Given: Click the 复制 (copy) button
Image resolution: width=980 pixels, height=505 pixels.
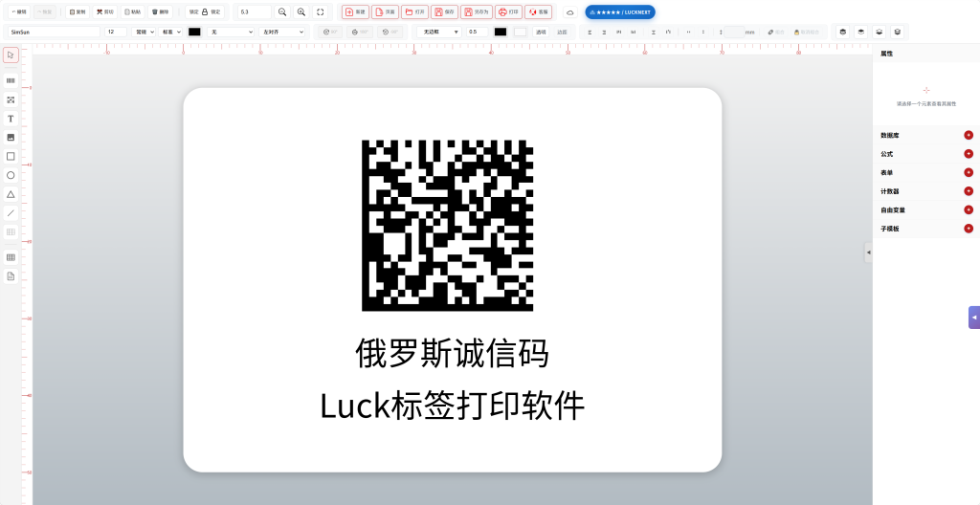Looking at the screenshot, I should [x=78, y=11].
